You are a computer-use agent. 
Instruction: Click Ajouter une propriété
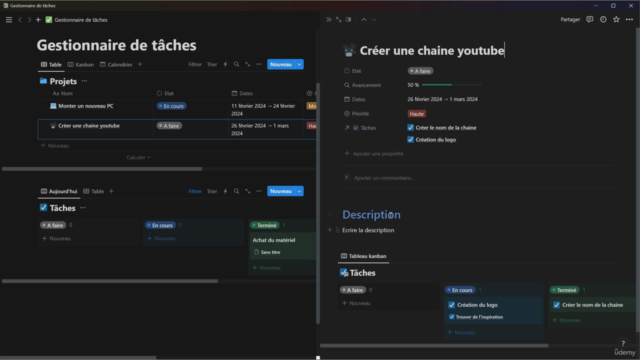tap(374, 153)
